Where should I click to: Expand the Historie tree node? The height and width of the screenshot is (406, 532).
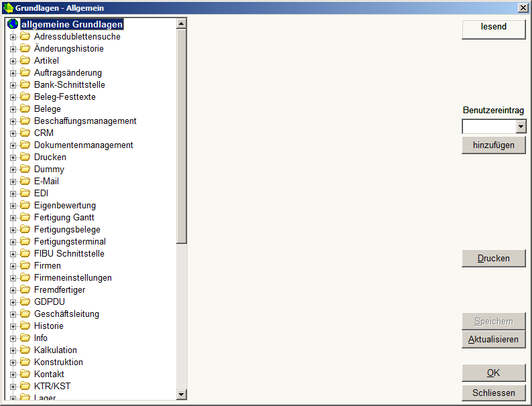13,326
